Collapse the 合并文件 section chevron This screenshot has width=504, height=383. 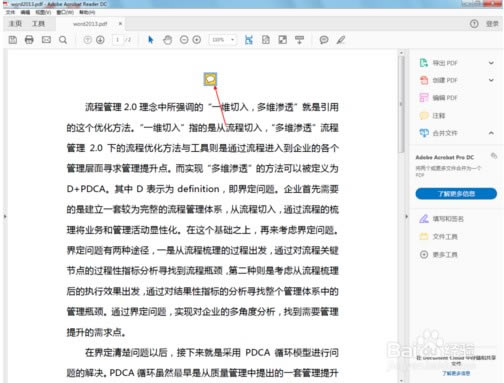click(491, 133)
